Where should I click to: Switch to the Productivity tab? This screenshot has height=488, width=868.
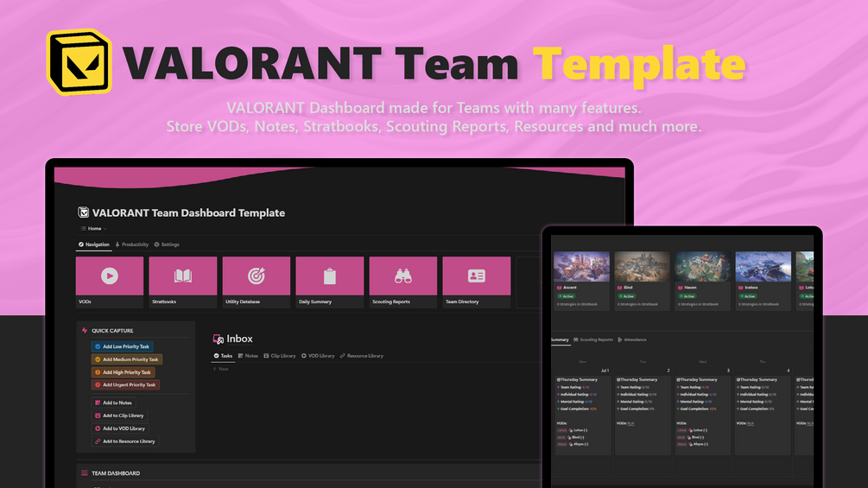[132, 244]
